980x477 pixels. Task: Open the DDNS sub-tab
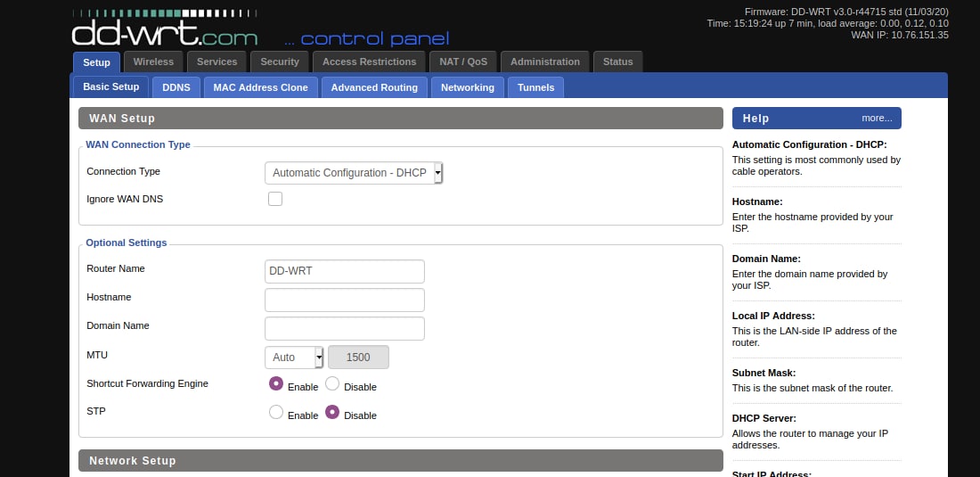pos(176,87)
